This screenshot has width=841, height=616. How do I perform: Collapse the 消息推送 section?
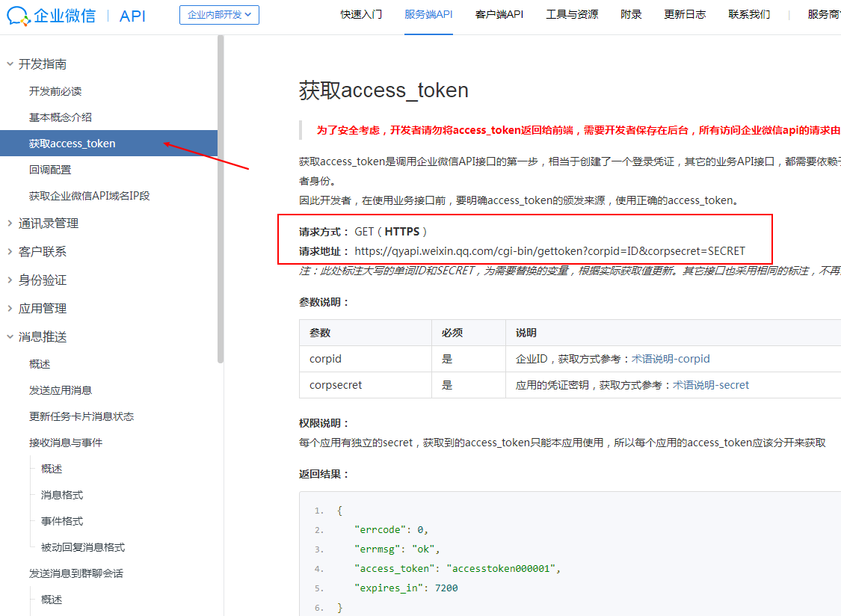[10, 336]
